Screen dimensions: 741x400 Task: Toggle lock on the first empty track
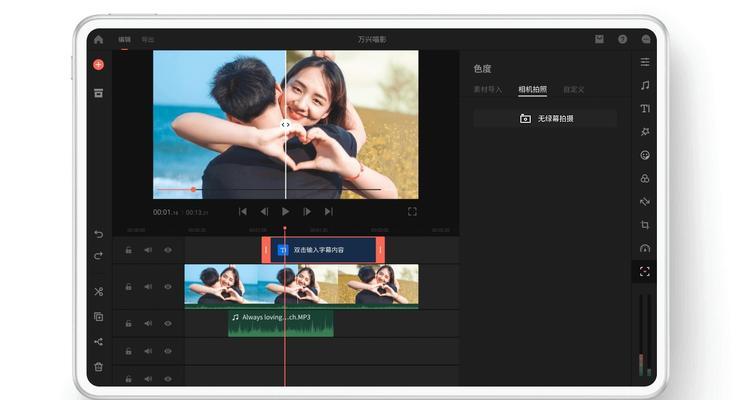pos(128,351)
